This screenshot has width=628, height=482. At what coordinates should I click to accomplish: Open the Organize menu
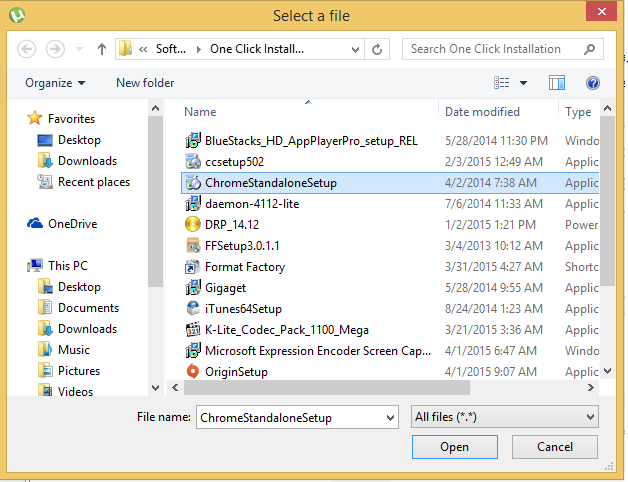[55, 83]
